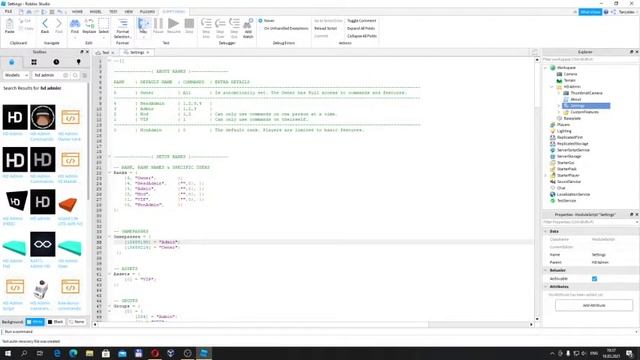Click the Toolbox filter options icon

84,75
